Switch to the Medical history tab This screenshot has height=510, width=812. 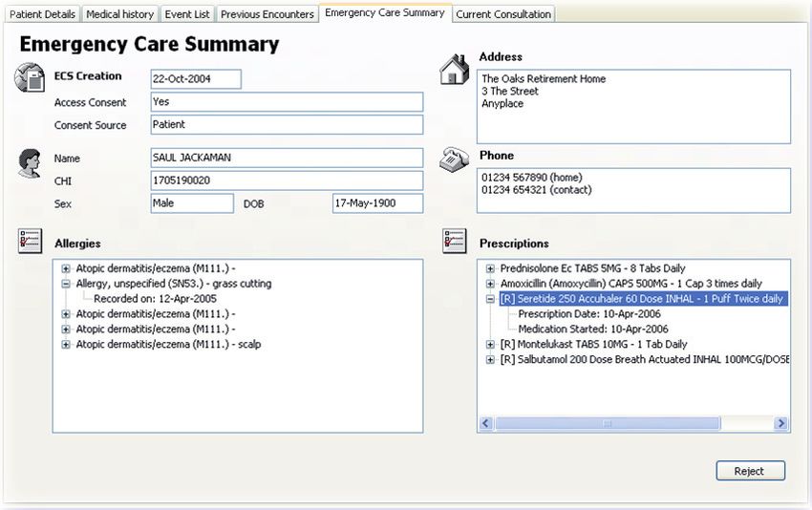pos(119,14)
